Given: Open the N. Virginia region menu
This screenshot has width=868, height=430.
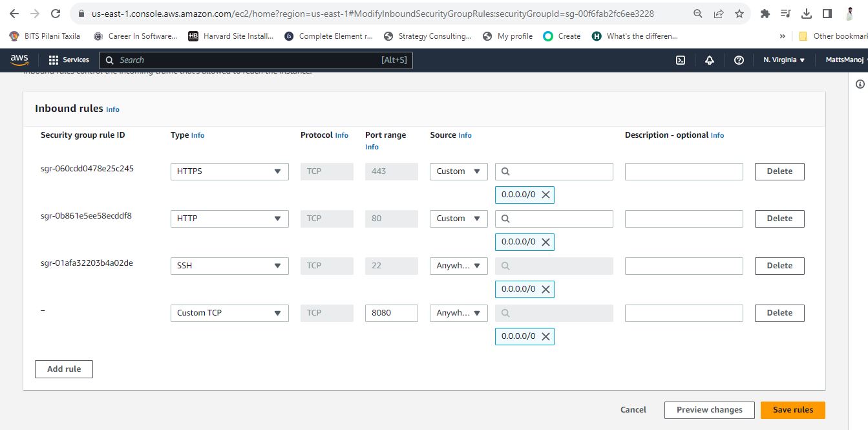Looking at the screenshot, I should (x=783, y=60).
